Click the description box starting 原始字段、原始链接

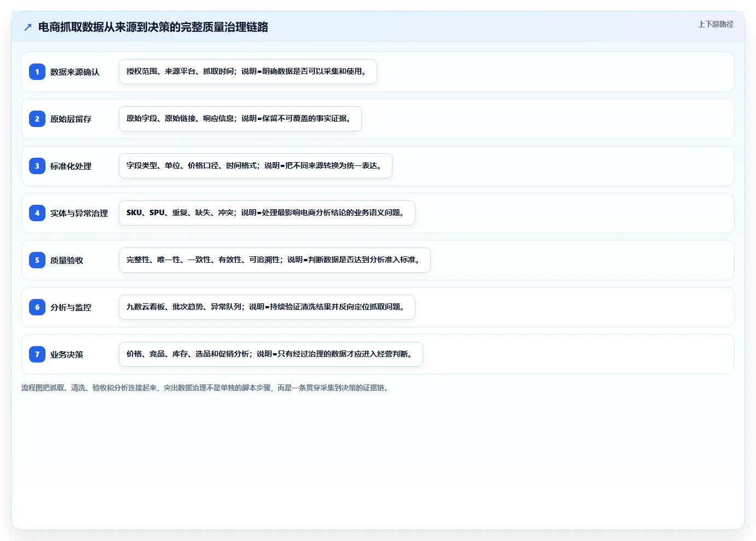240,119
